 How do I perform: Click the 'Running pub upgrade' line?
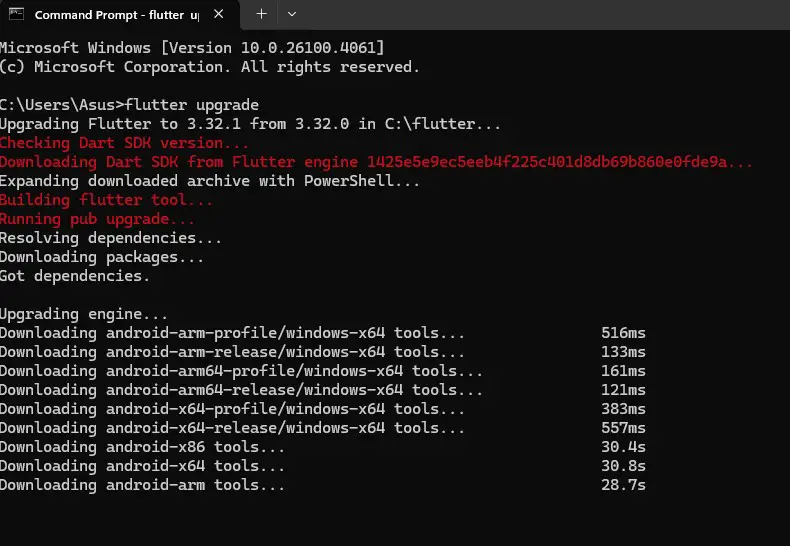pos(97,219)
